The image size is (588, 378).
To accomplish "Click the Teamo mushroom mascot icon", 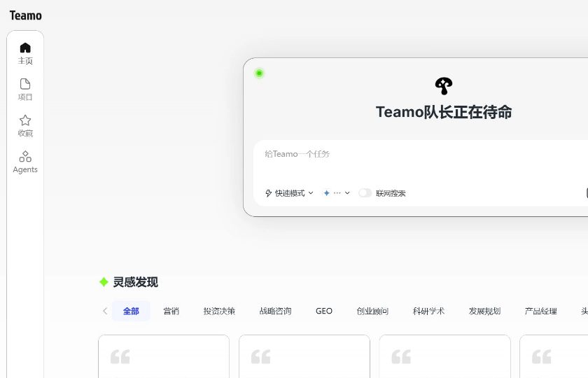I will (444, 86).
